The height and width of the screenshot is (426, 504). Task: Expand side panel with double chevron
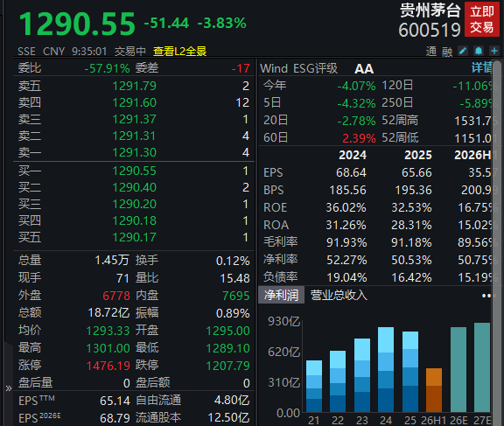coord(9,388)
